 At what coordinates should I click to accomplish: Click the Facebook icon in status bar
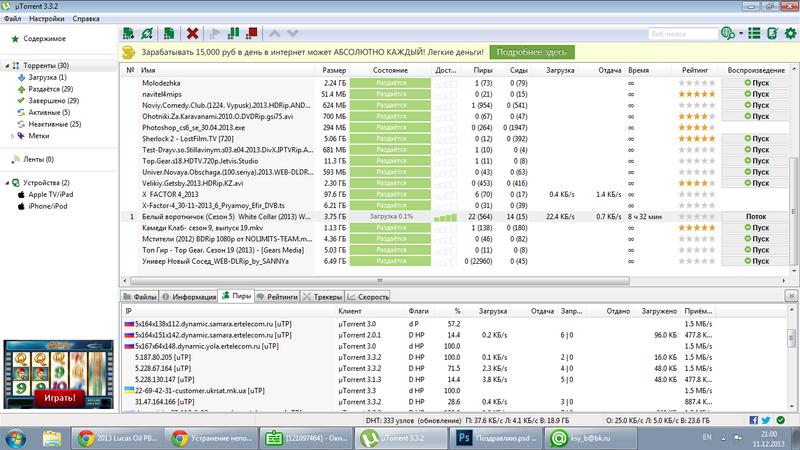tap(754, 420)
